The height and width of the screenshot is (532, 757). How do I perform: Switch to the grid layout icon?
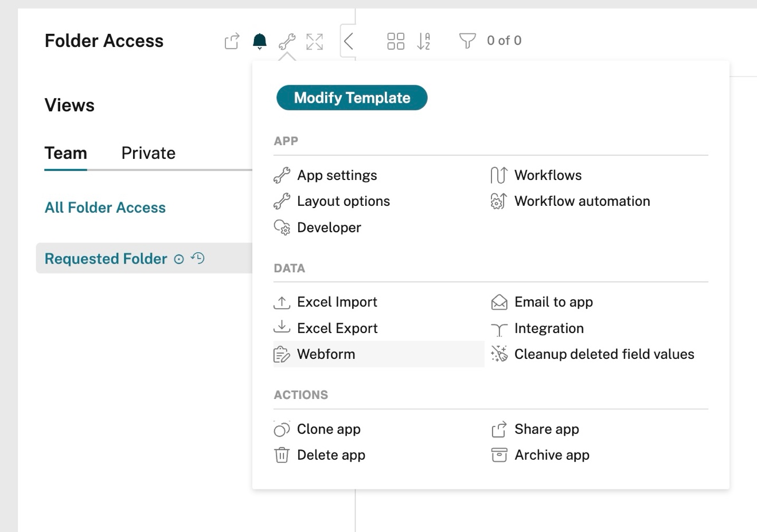396,41
